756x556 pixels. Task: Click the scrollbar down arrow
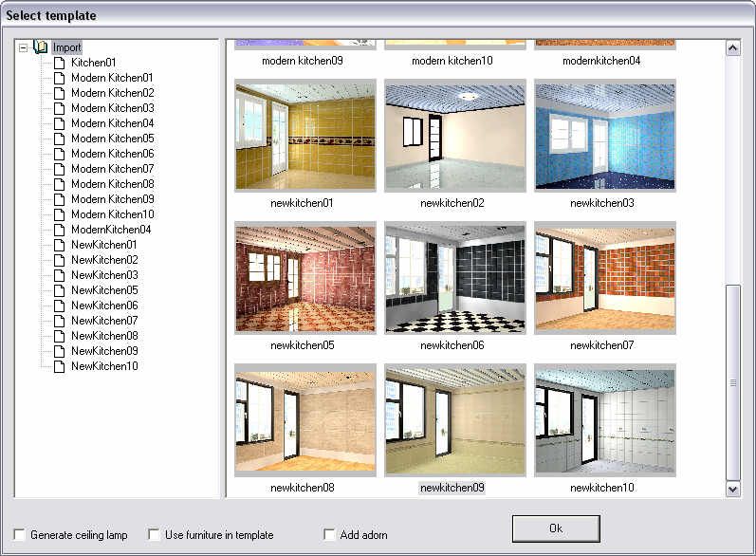(x=733, y=489)
